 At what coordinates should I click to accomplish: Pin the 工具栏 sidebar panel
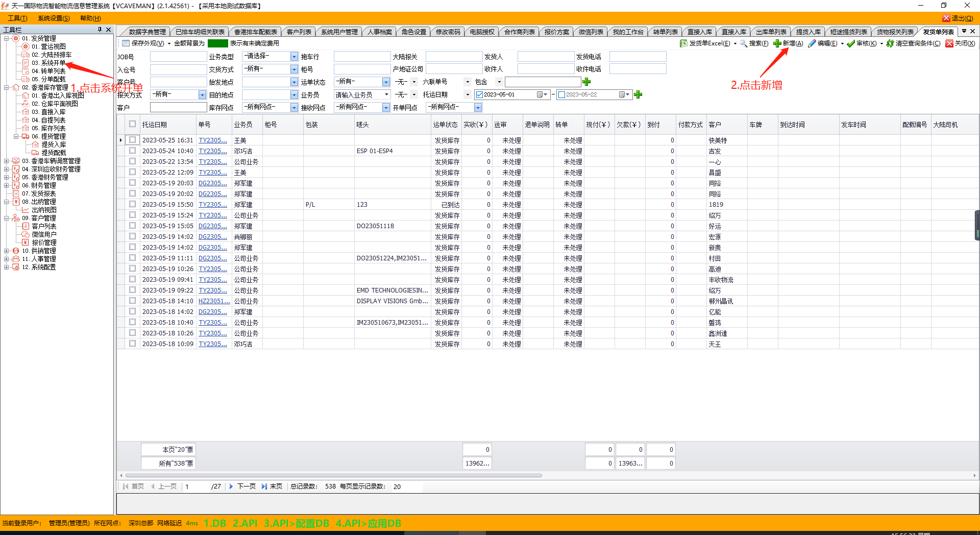100,30
